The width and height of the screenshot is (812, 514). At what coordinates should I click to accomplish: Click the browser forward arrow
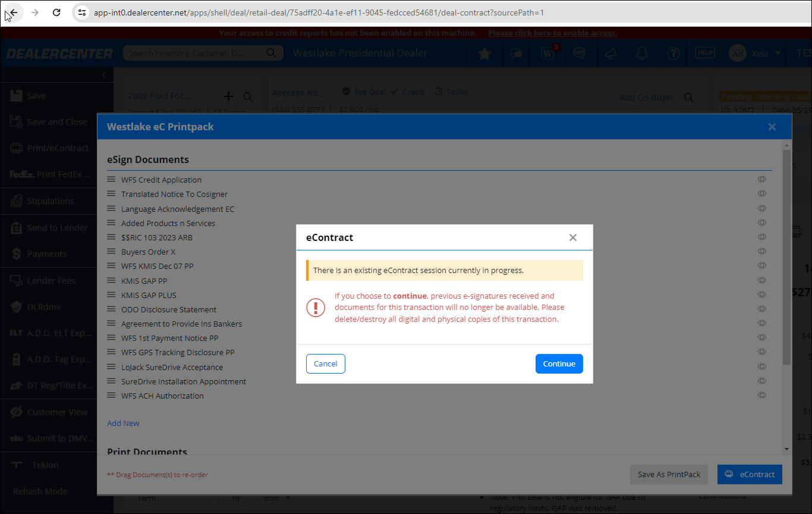tap(35, 12)
